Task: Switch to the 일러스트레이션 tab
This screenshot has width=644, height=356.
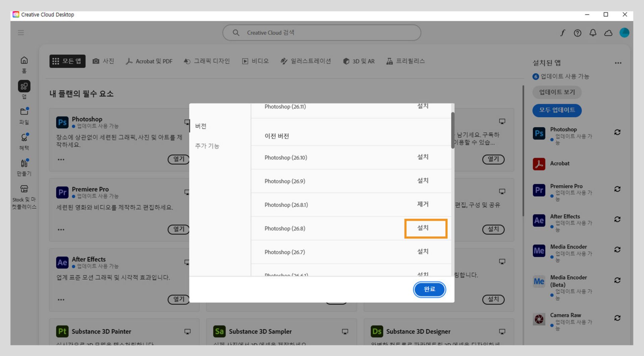Action: point(306,61)
